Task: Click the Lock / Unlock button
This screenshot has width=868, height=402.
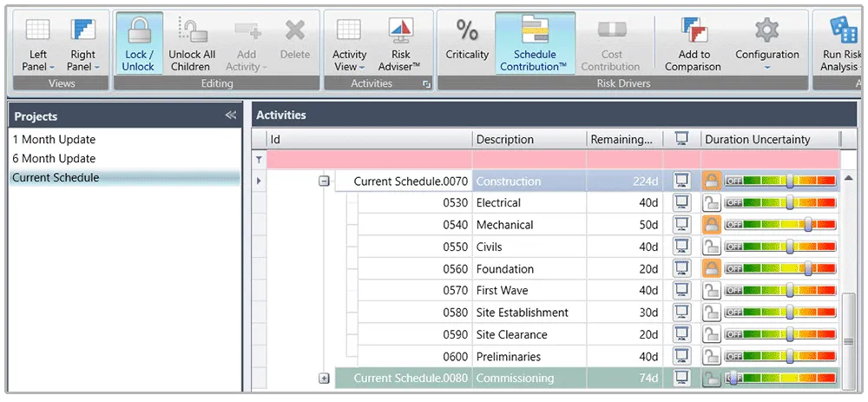Action: [x=140, y=43]
